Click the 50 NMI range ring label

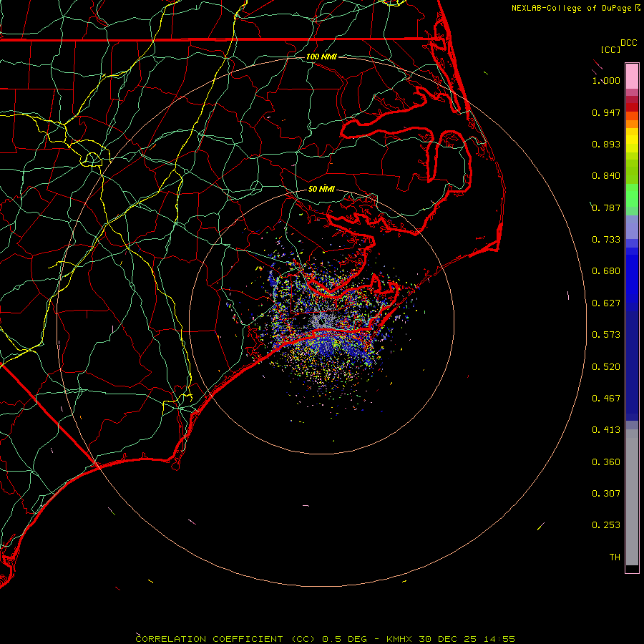point(321,189)
